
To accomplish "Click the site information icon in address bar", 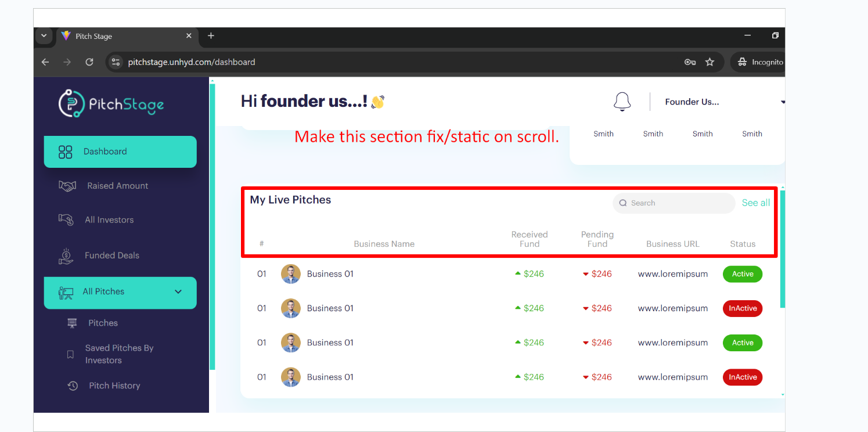I will point(116,62).
